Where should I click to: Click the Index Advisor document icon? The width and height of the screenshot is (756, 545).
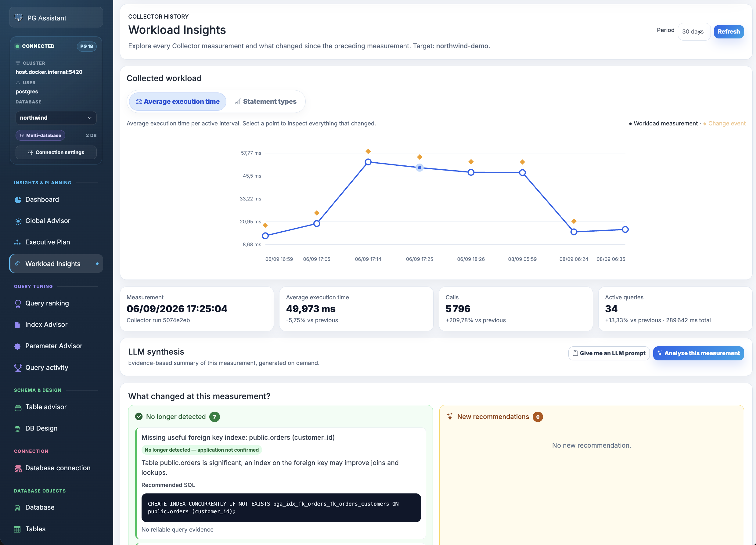(17, 325)
